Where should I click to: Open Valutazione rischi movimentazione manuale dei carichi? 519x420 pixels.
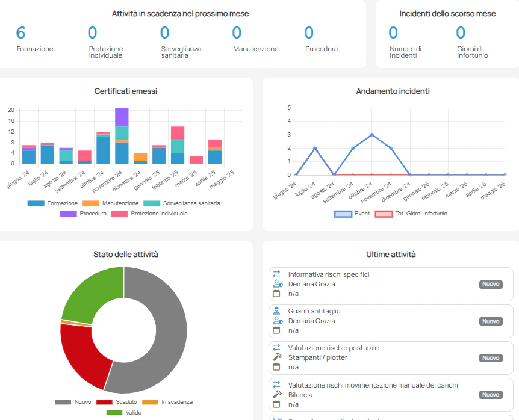(373, 385)
